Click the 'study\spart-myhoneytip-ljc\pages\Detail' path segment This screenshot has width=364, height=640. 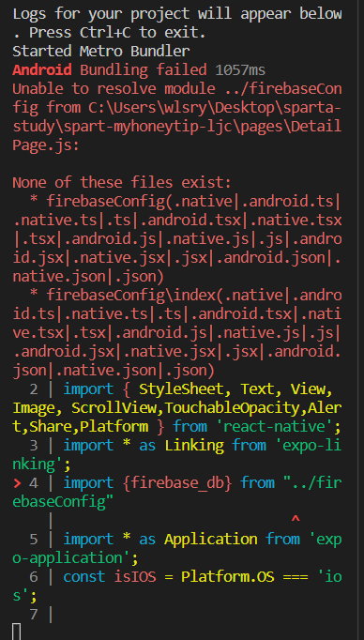177,127
